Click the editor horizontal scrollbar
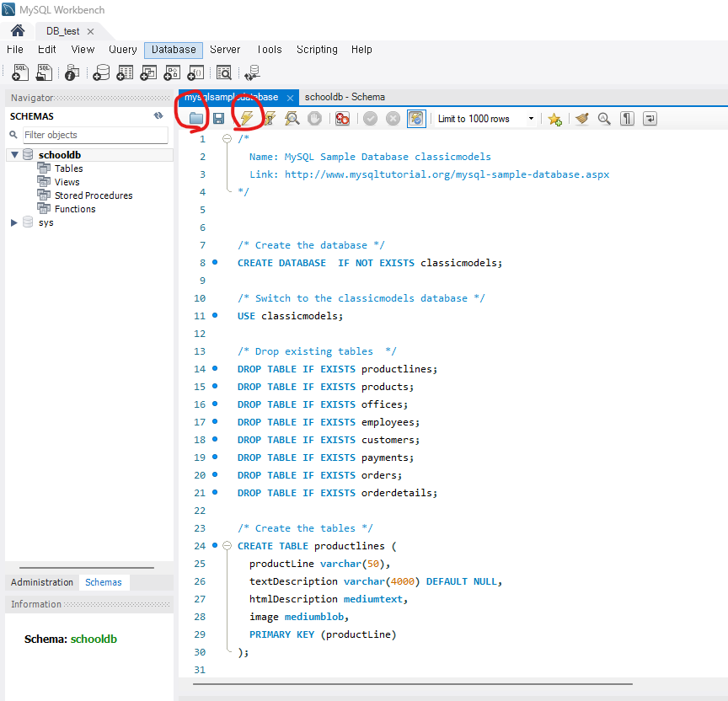Screen dimensions: 728x701 pos(413,684)
